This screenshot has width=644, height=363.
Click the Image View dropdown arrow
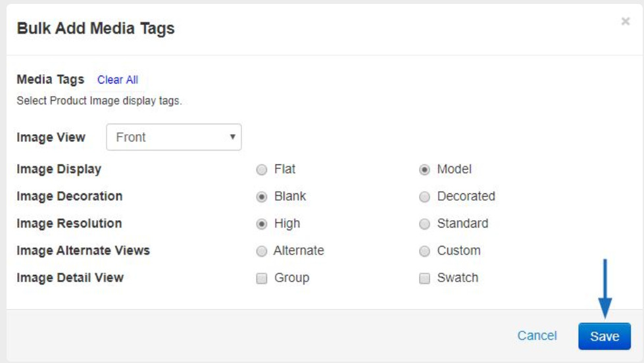232,137
